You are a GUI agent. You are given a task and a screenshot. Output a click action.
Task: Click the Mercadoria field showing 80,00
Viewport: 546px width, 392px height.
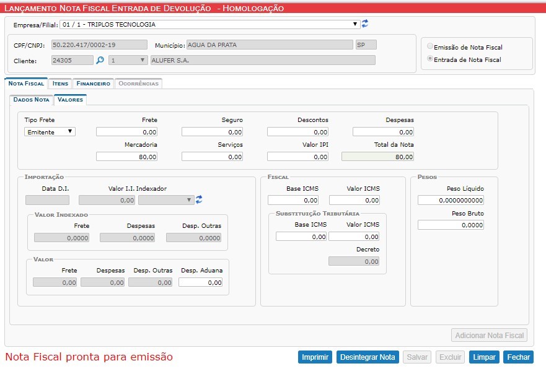coord(127,157)
